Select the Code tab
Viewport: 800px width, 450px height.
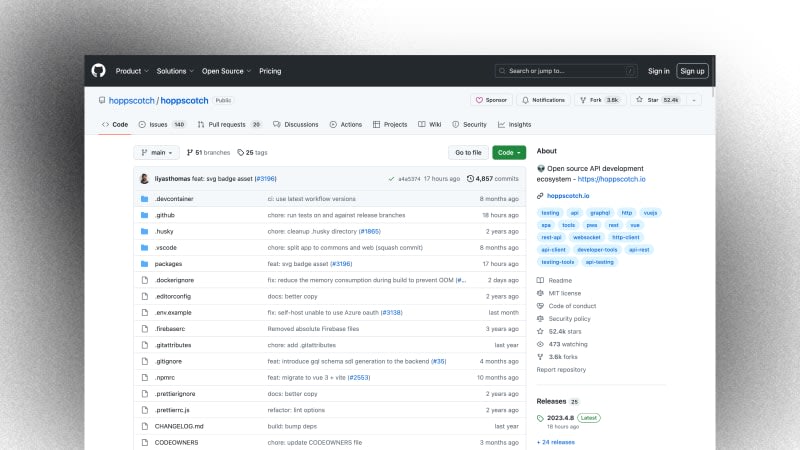coord(115,124)
